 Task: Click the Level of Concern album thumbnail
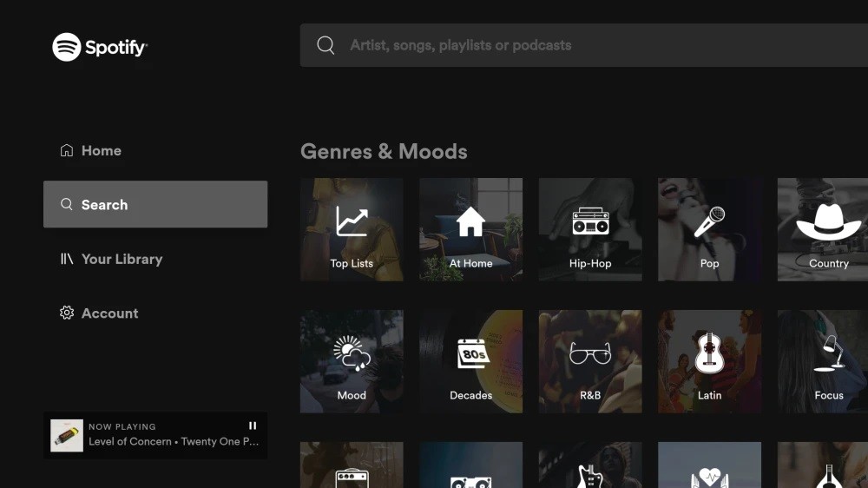(67, 435)
